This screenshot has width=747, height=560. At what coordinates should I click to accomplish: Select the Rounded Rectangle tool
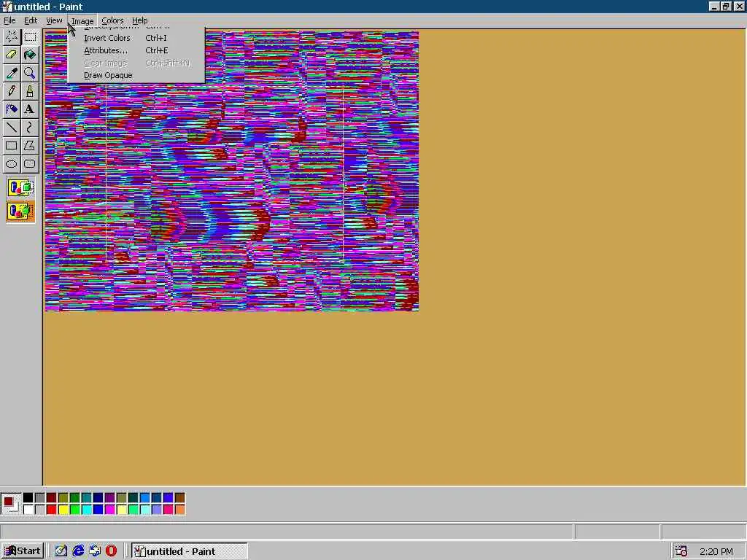(x=29, y=164)
